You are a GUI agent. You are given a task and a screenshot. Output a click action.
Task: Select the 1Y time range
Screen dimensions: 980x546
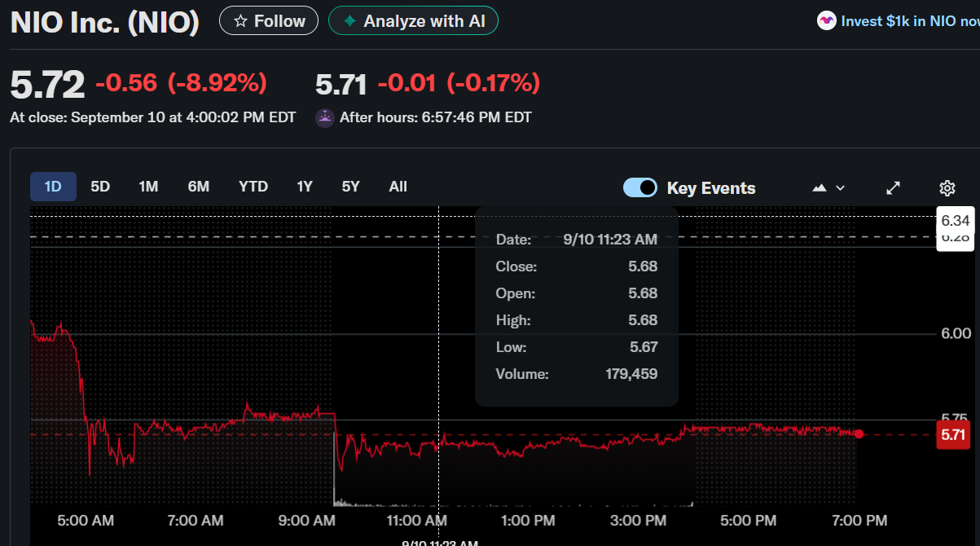click(305, 187)
